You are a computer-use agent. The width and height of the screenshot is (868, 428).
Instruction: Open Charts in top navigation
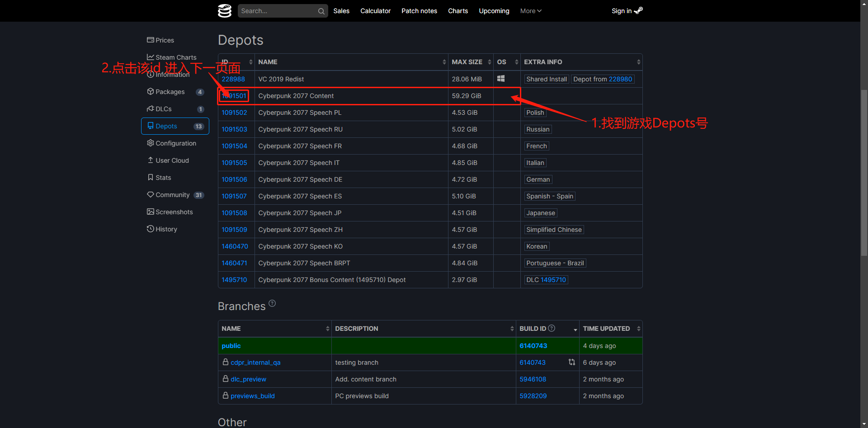tap(458, 11)
